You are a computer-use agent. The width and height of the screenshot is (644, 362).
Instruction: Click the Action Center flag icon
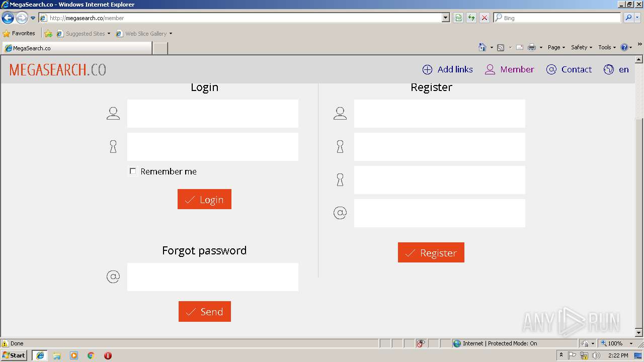point(572,355)
